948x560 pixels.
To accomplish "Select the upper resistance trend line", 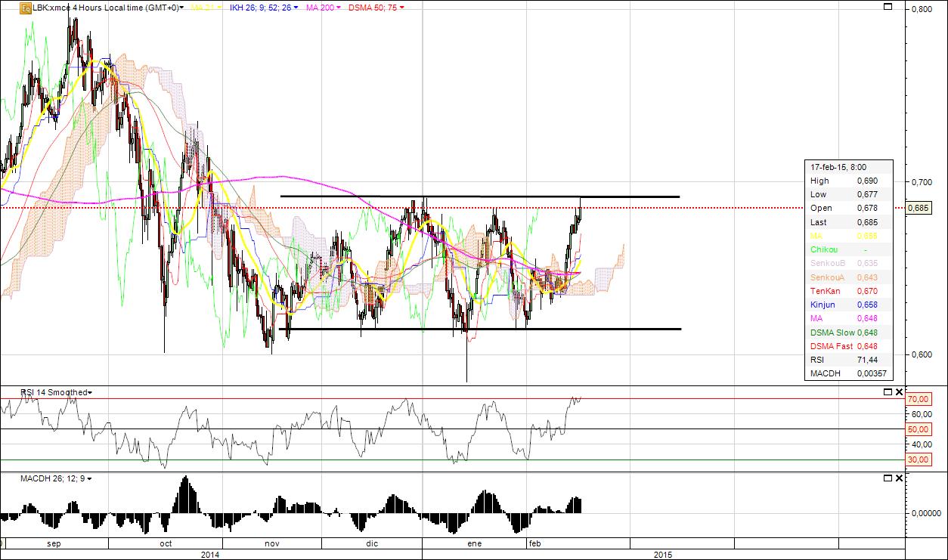I will 479,196.
